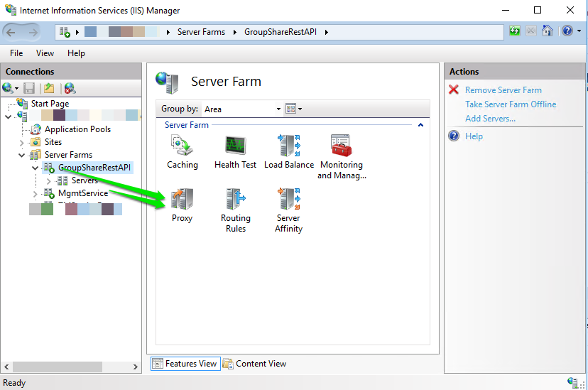
Task: Open the Load Balance feature
Action: 288,146
